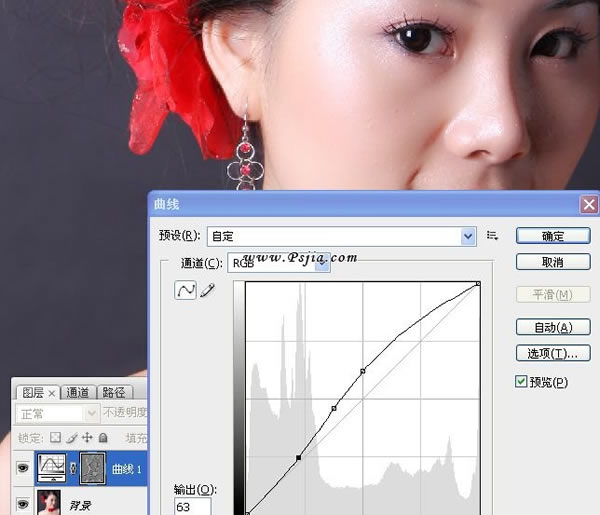Select the 背景 layer thumbnail
The image size is (600, 515).
pos(49,503)
